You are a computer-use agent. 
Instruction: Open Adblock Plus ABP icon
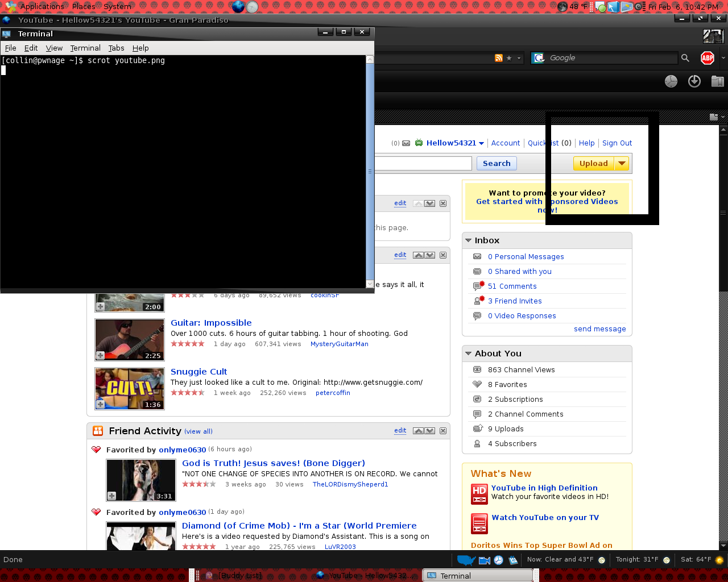point(708,58)
